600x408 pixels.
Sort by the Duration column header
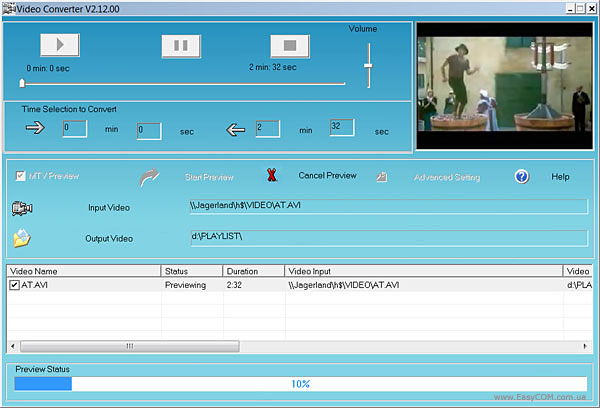click(254, 271)
